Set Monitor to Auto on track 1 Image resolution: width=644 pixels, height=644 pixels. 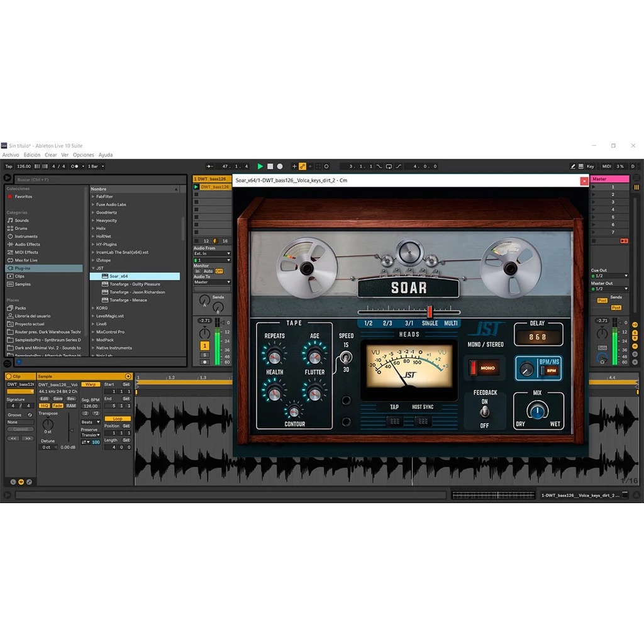click(208, 272)
